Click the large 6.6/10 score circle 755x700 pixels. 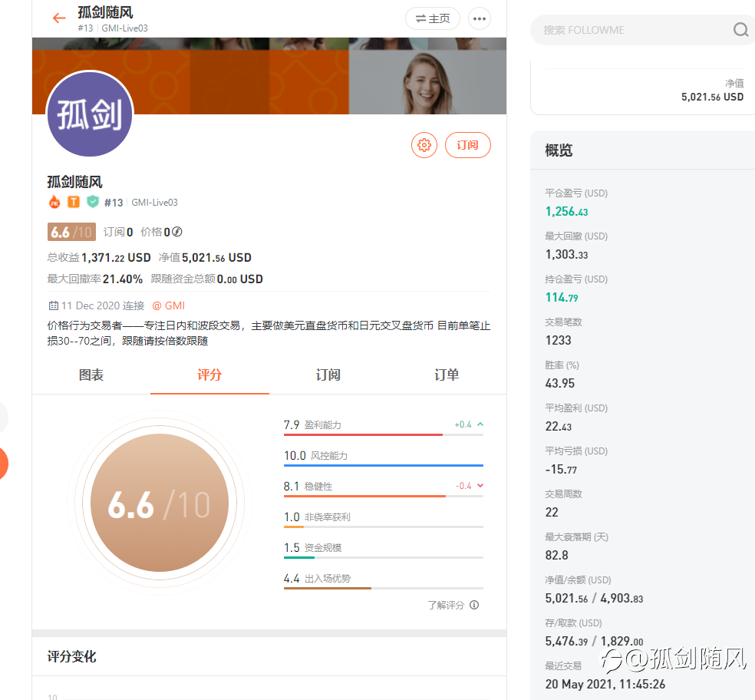(x=160, y=503)
